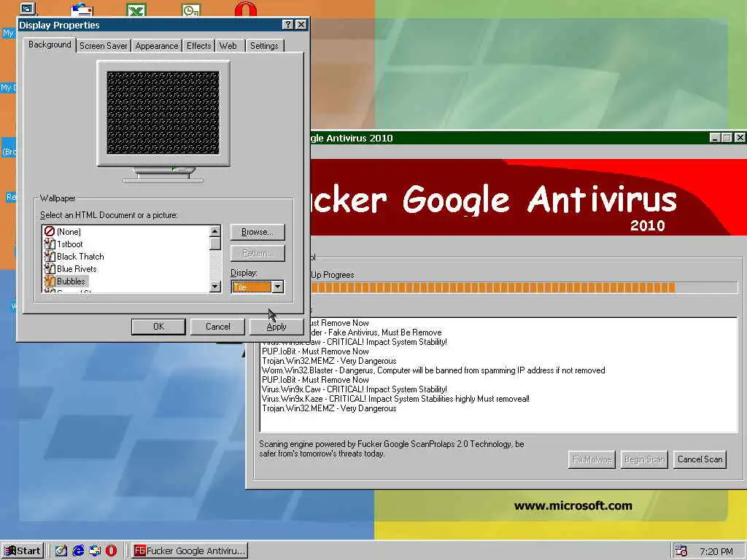
Task: Click the FG icon on the antivirus taskbar button
Action: [x=139, y=551]
